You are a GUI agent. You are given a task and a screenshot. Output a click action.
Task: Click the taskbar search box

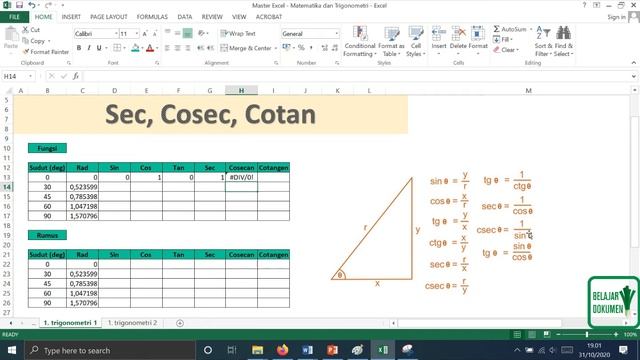110,350
